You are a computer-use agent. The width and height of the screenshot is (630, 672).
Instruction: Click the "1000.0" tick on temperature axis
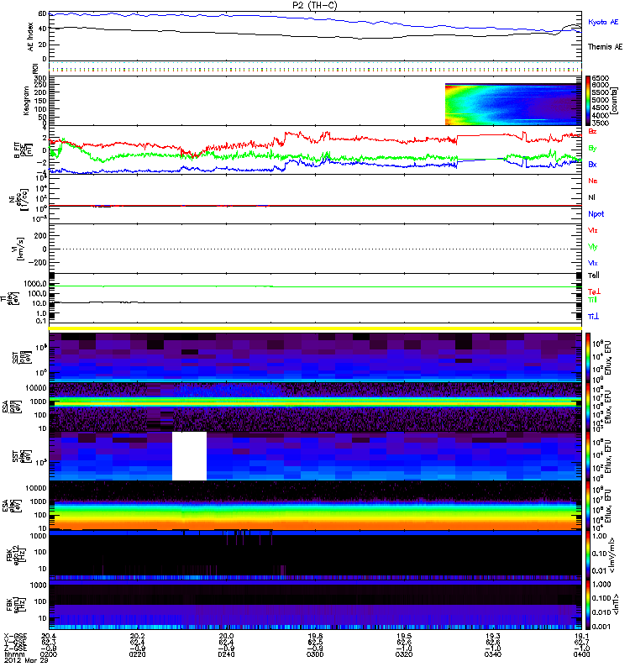pos(35,284)
